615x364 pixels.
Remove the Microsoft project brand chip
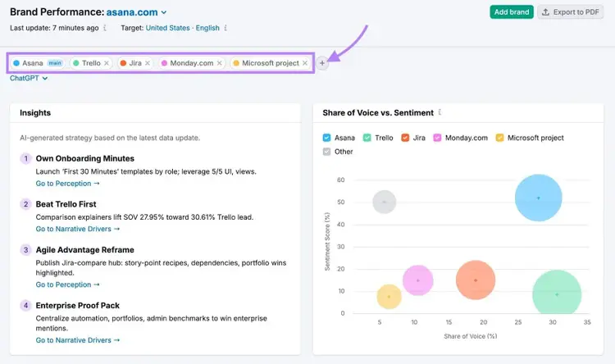305,63
